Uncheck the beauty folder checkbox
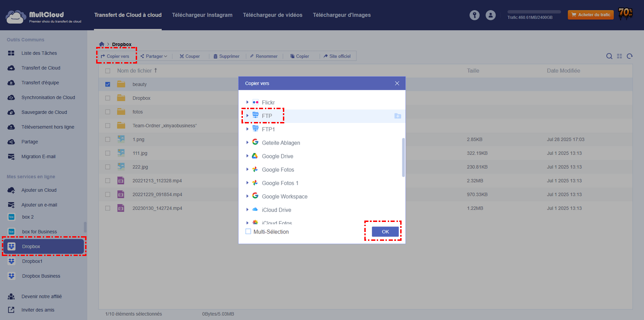The width and height of the screenshot is (644, 320). tap(108, 84)
